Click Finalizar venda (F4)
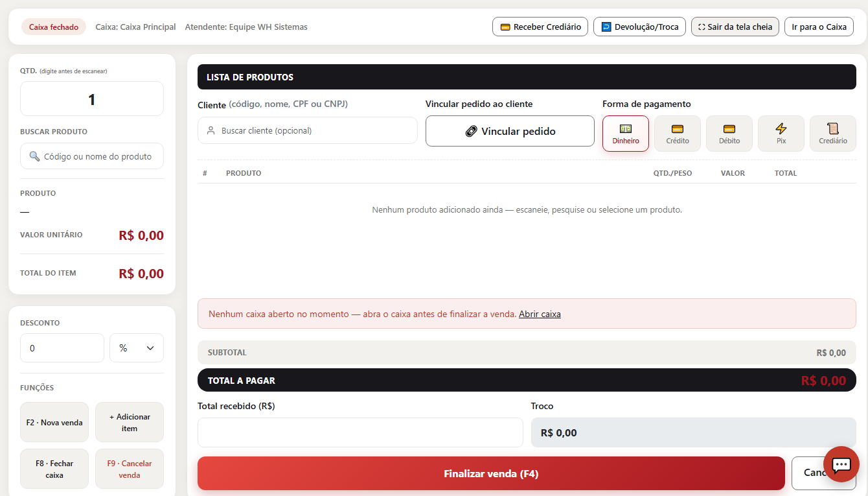The image size is (868, 496). click(x=491, y=473)
